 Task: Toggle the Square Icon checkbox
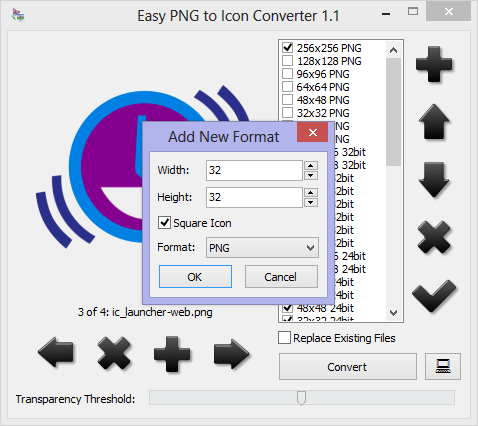pyautogui.click(x=164, y=223)
